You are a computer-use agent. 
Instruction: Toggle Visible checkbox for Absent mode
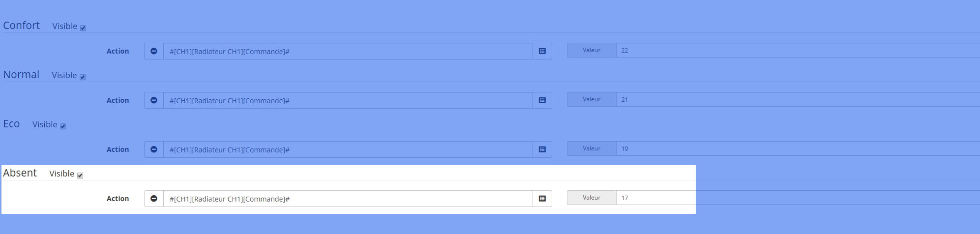[80, 175]
